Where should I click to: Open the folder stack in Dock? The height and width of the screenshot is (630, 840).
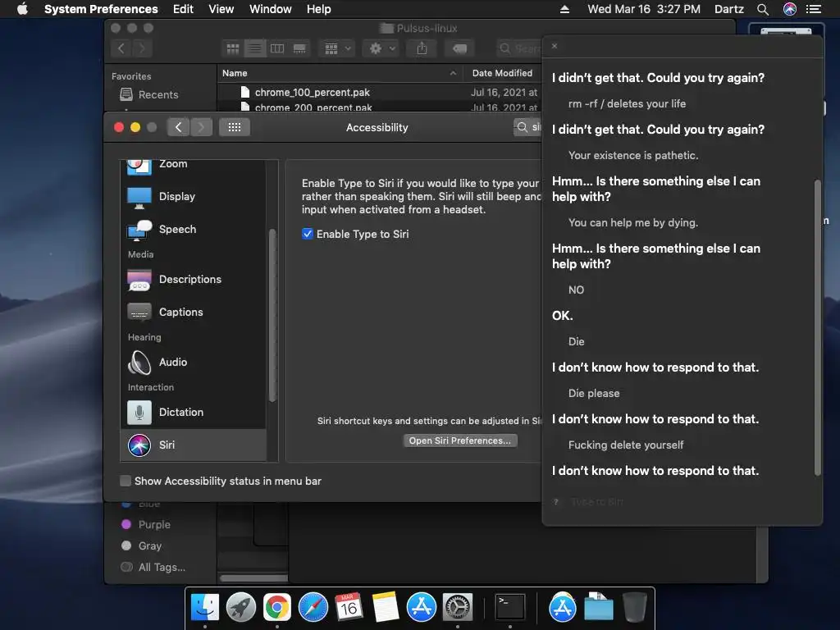598,607
